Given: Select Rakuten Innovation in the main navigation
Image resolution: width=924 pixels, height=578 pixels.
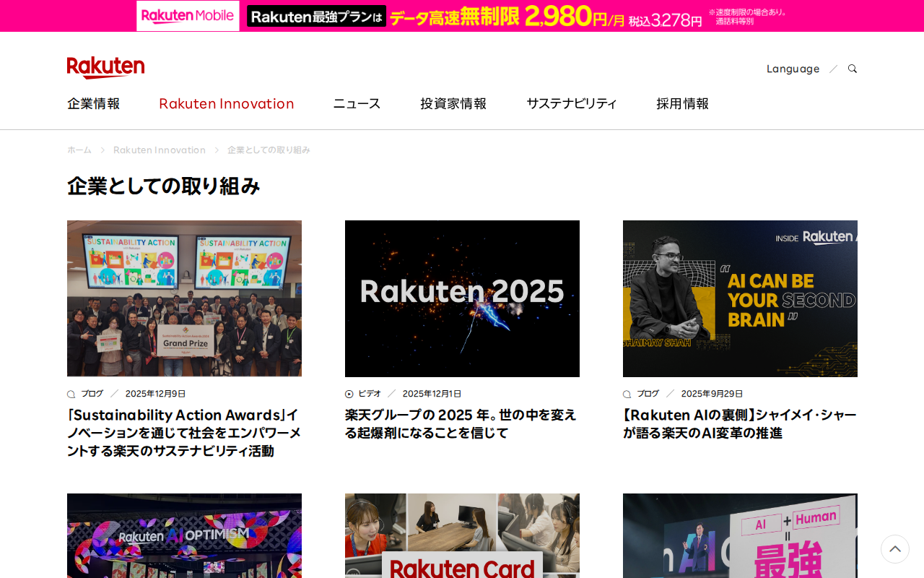Looking at the screenshot, I should pos(227,103).
